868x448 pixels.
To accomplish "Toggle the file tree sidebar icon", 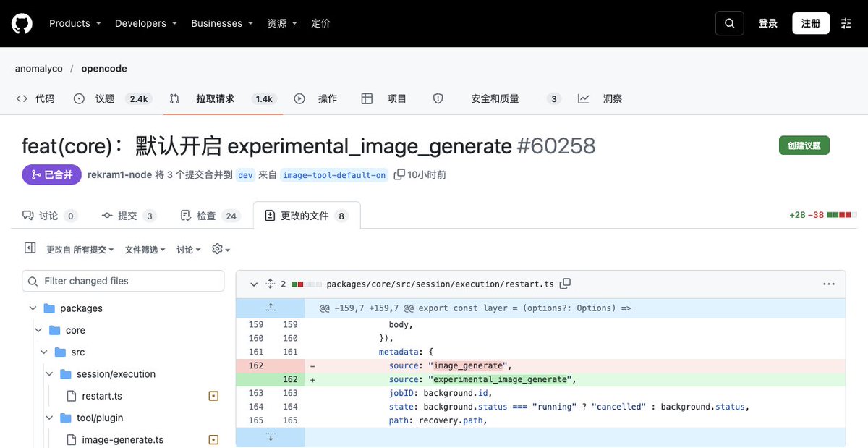I will coord(30,248).
